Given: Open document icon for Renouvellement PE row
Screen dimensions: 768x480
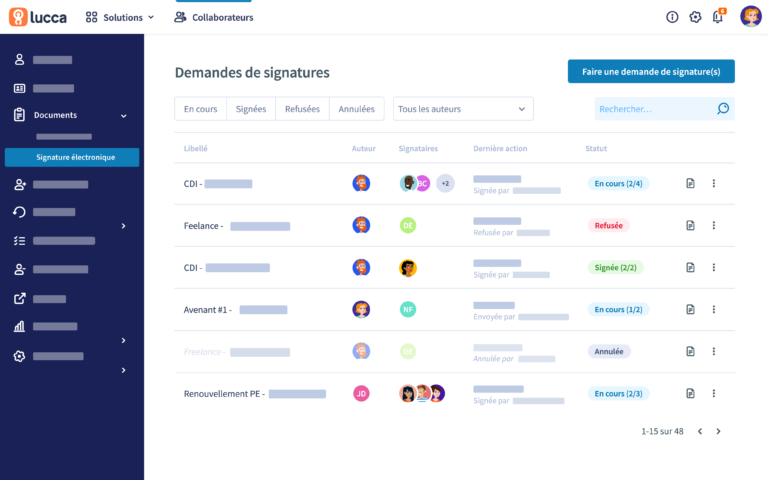Looking at the screenshot, I should coord(690,394).
